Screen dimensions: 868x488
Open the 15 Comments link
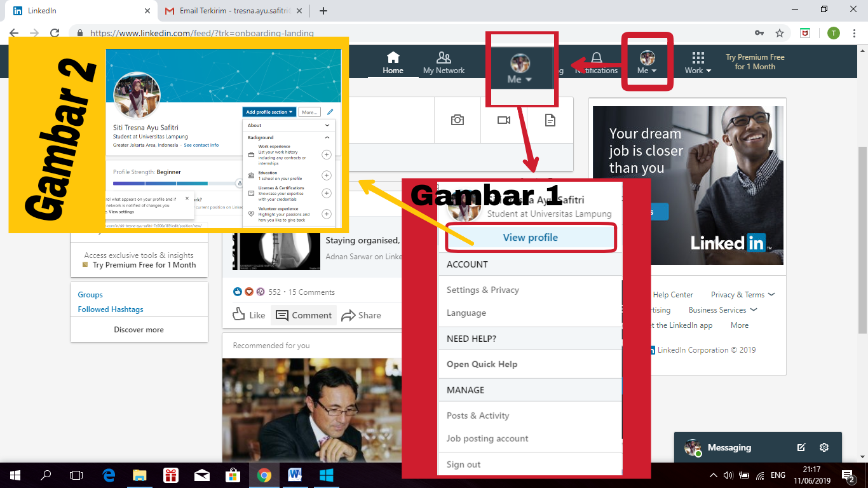click(x=311, y=292)
